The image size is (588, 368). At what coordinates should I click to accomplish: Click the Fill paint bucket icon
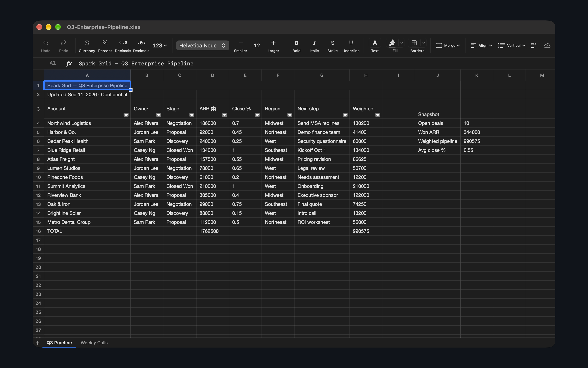[392, 43]
